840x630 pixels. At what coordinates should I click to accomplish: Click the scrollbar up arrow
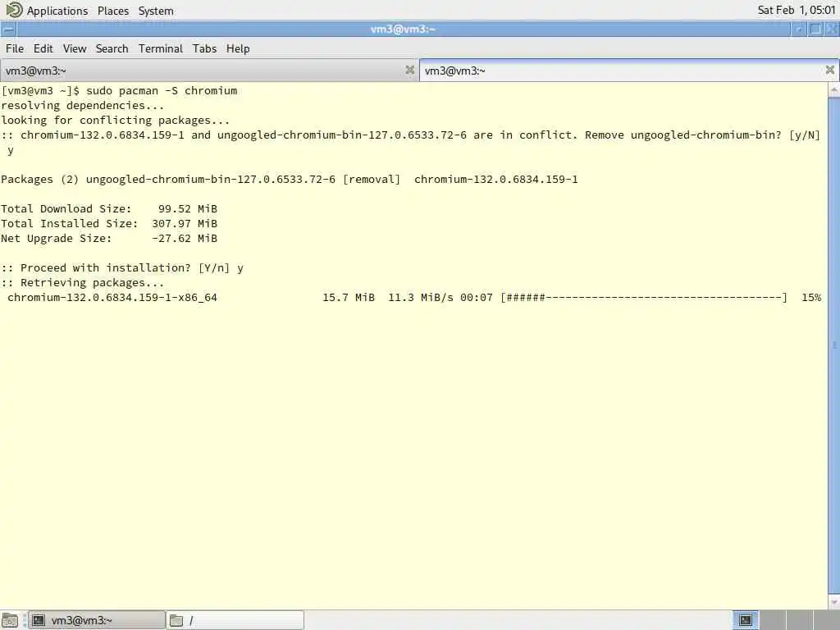834,90
